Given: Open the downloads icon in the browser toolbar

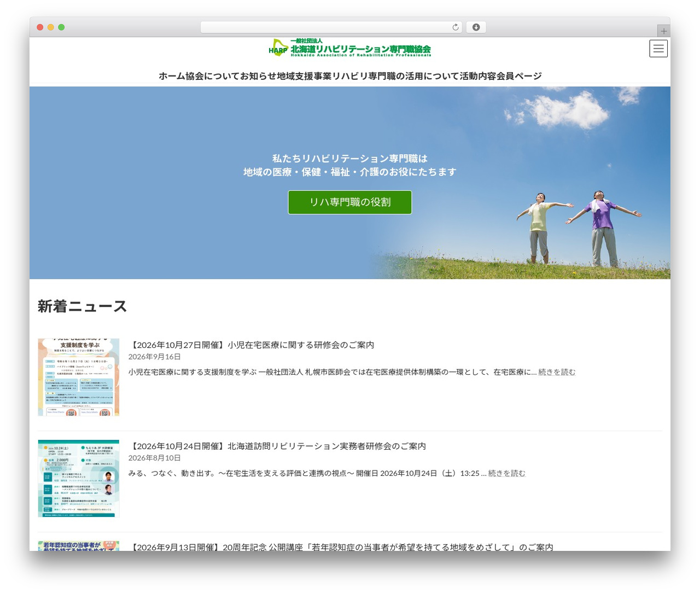Looking at the screenshot, I should [x=476, y=27].
